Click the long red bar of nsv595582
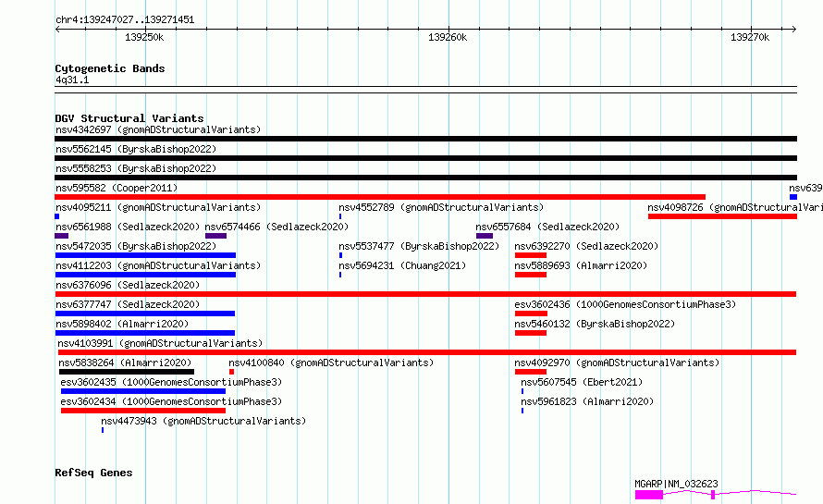 point(380,197)
